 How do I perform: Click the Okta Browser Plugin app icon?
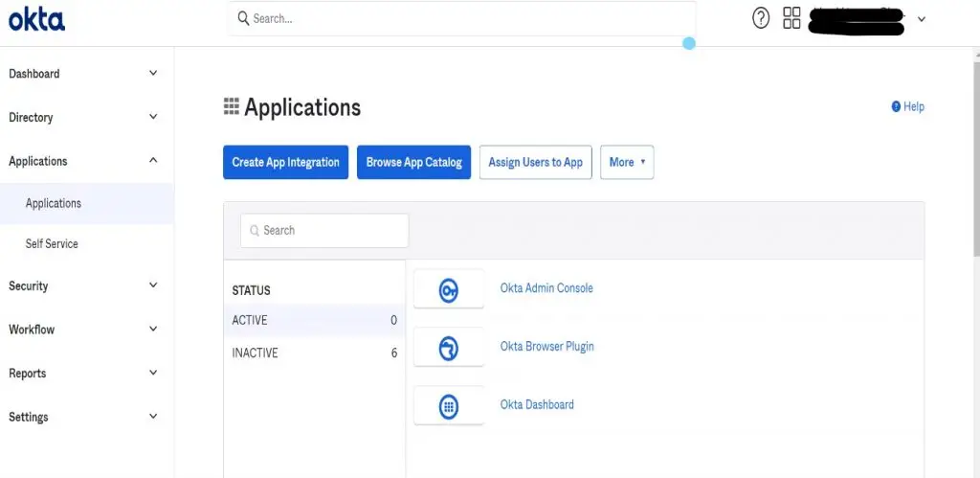tap(449, 348)
